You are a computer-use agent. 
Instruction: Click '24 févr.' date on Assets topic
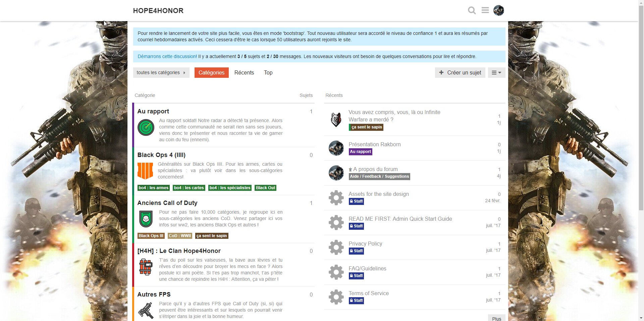492,201
